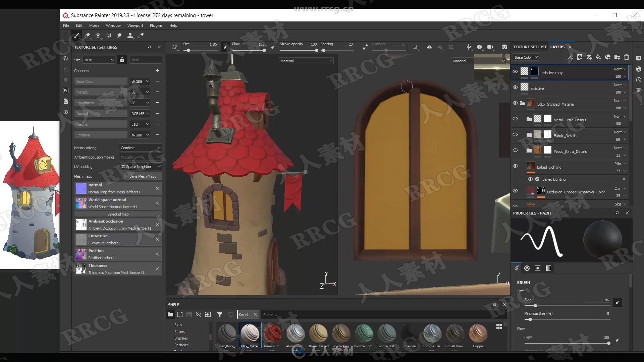Open the Edit menu
The image size is (644, 362).
tap(79, 25)
